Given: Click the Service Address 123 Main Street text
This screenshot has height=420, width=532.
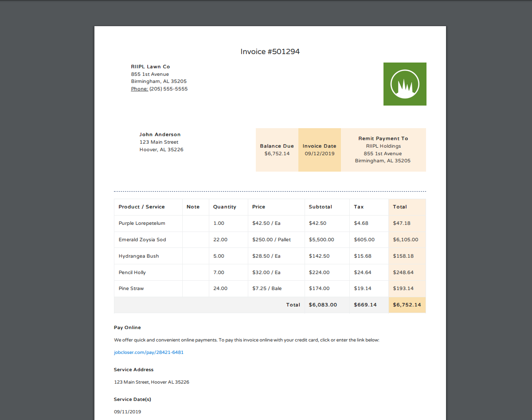Looking at the screenshot, I should point(151,382).
